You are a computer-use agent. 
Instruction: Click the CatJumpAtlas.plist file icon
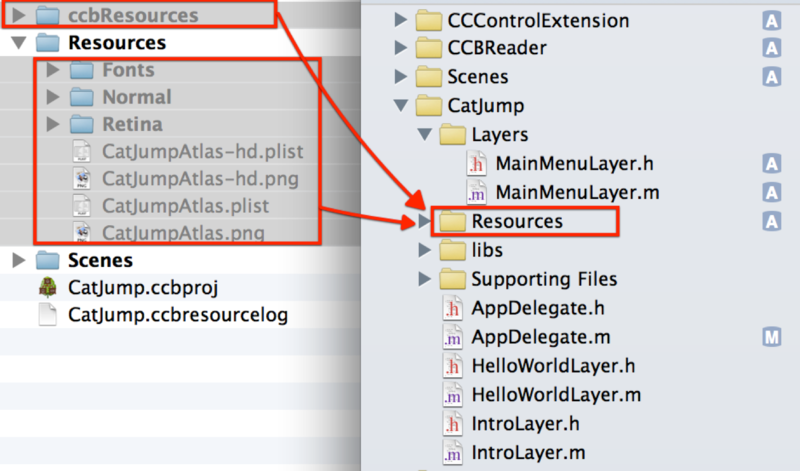[82, 206]
